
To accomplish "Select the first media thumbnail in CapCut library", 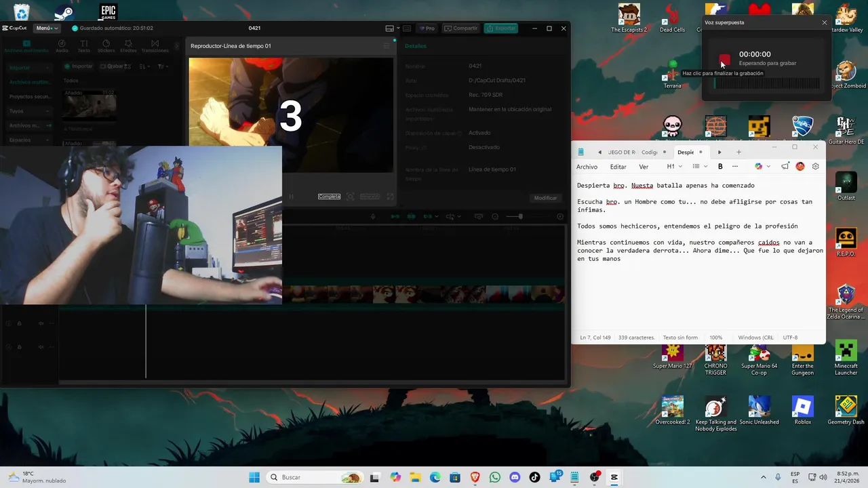I will coord(90,106).
